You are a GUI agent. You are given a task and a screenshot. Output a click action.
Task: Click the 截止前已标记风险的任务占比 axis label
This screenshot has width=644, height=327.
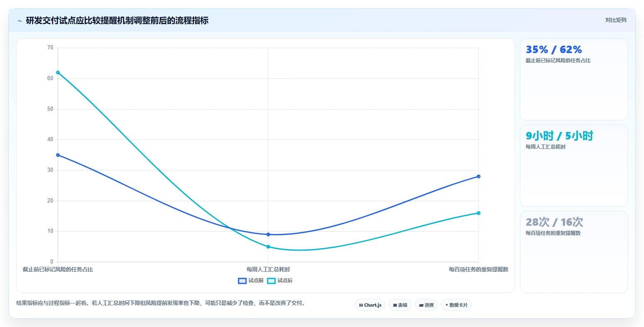(x=58, y=270)
